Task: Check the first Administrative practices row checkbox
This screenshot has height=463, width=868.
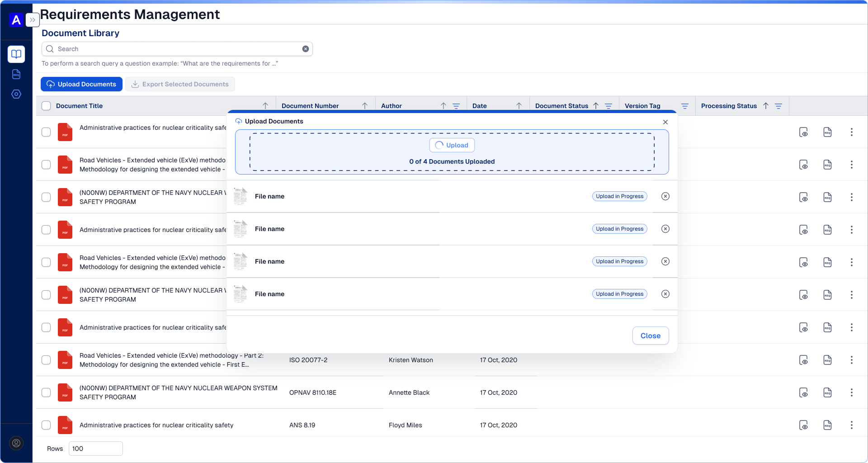Action: (x=46, y=132)
